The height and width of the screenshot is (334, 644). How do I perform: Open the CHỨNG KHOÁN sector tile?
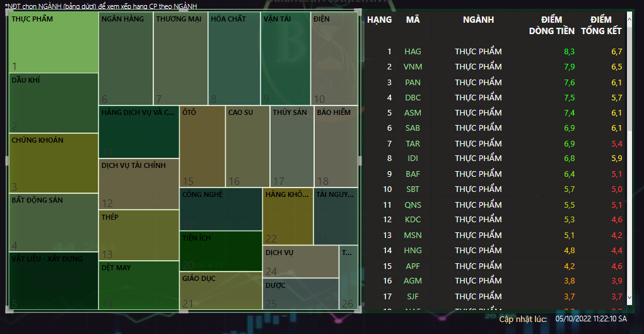[x=54, y=163]
